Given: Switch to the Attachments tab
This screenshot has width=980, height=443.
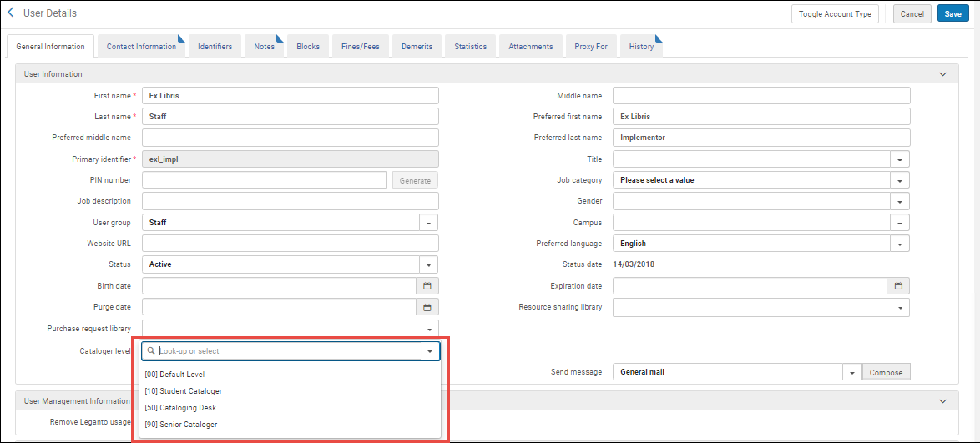Looking at the screenshot, I should 531,46.
